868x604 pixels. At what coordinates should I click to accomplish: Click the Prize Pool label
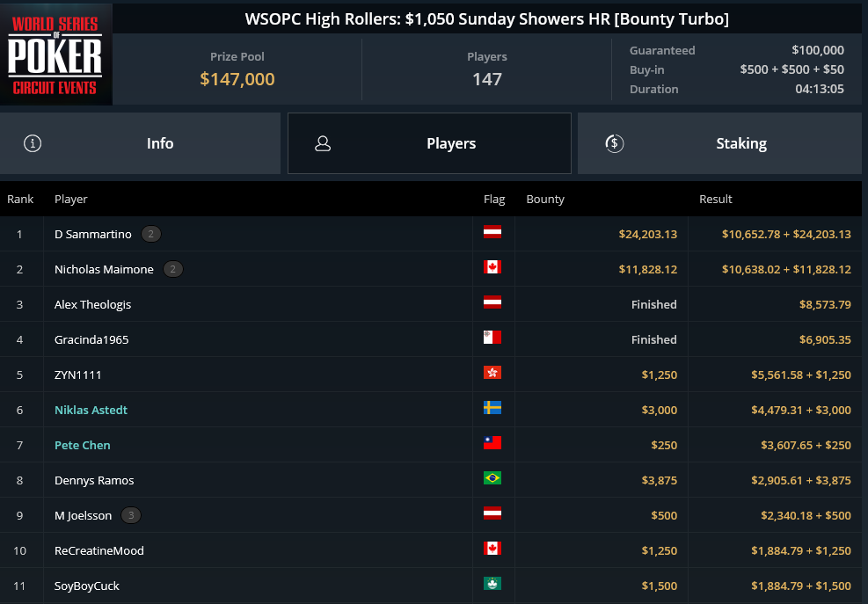click(237, 56)
